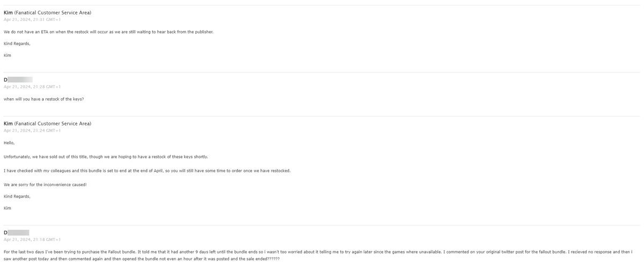Click the 'when will you have a restock' message

(x=43, y=99)
